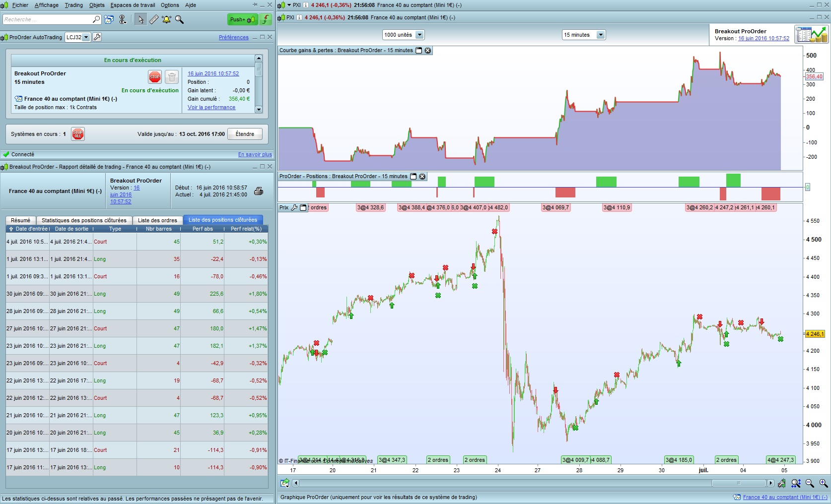
Task: Open the Prix chart wrench settings
Action: tap(294, 208)
